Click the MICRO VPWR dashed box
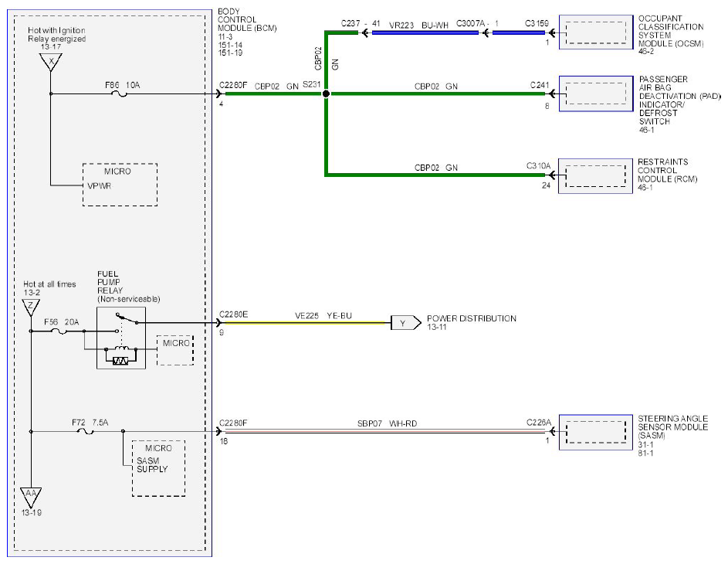The height and width of the screenshot is (564, 728). point(120,185)
